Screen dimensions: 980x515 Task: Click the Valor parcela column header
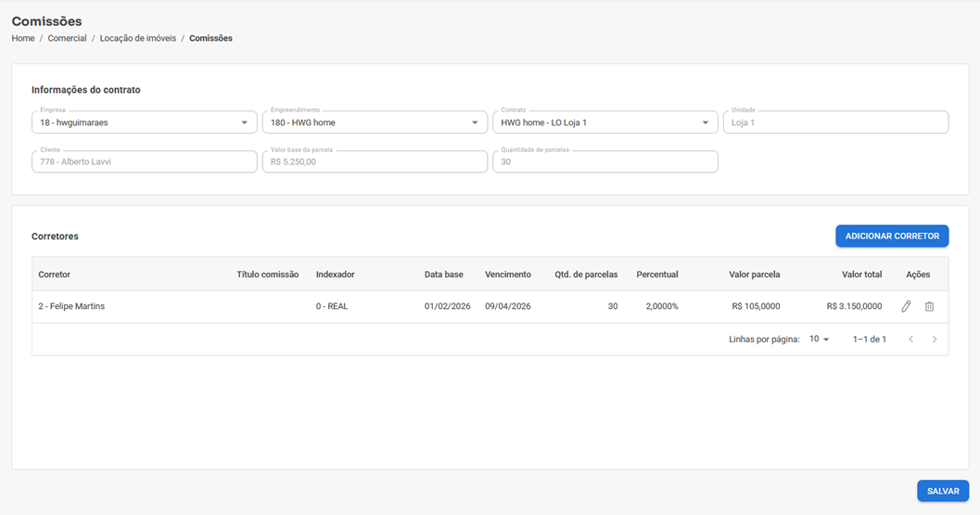(755, 274)
